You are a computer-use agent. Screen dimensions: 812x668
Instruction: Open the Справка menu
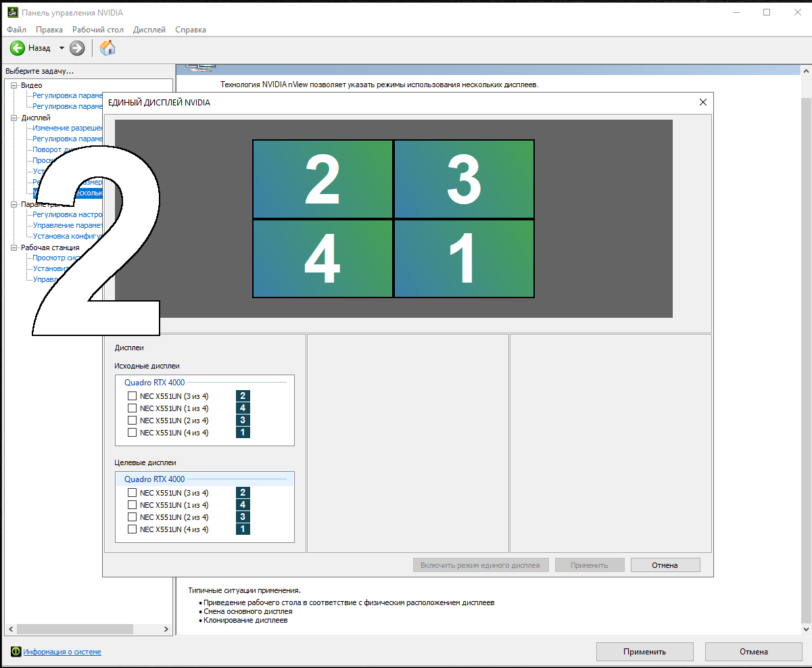click(x=191, y=30)
